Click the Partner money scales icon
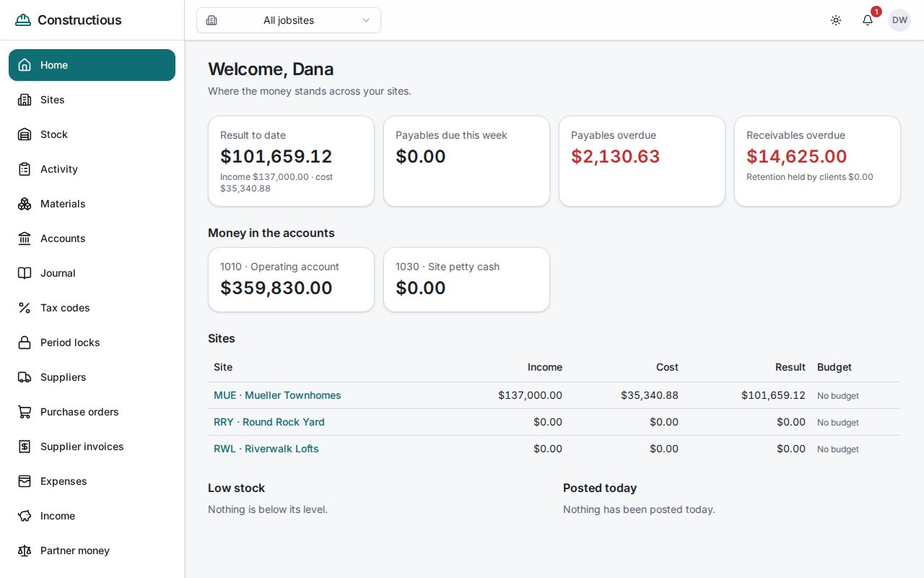Screen dimensions: 924x578 coord(25,551)
